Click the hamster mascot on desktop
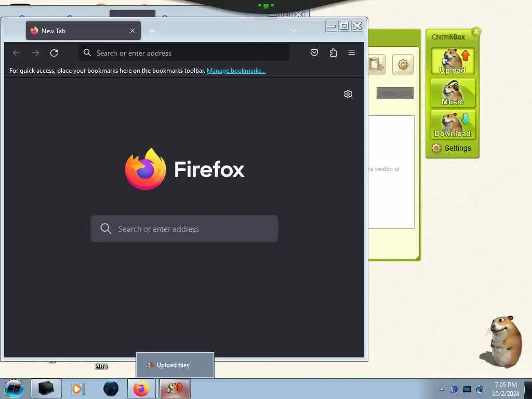The height and width of the screenshot is (399, 532). click(x=502, y=342)
